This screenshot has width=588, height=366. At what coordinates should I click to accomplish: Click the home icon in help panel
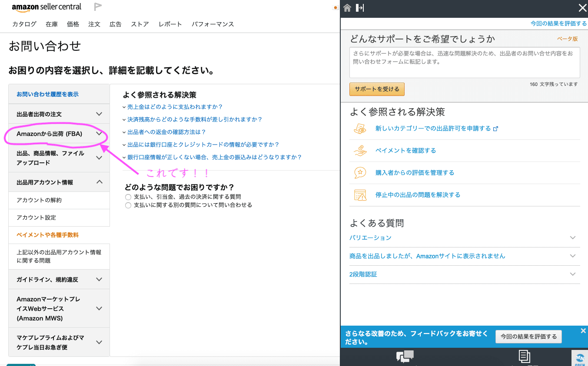pyautogui.click(x=347, y=8)
